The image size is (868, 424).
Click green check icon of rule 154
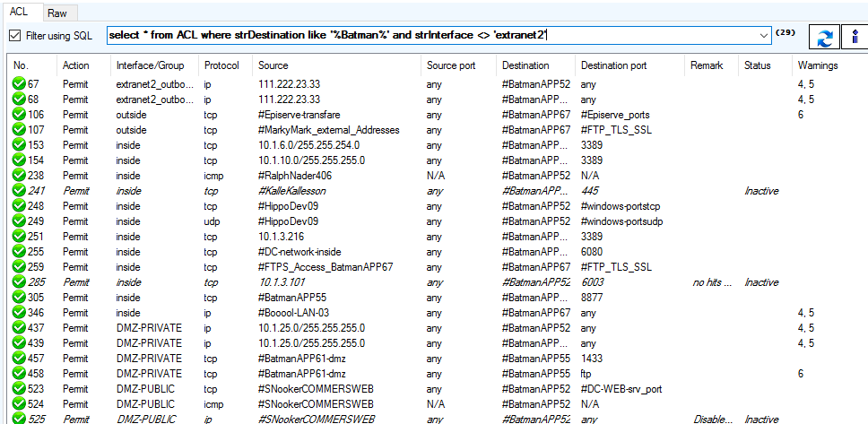(x=20, y=160)
